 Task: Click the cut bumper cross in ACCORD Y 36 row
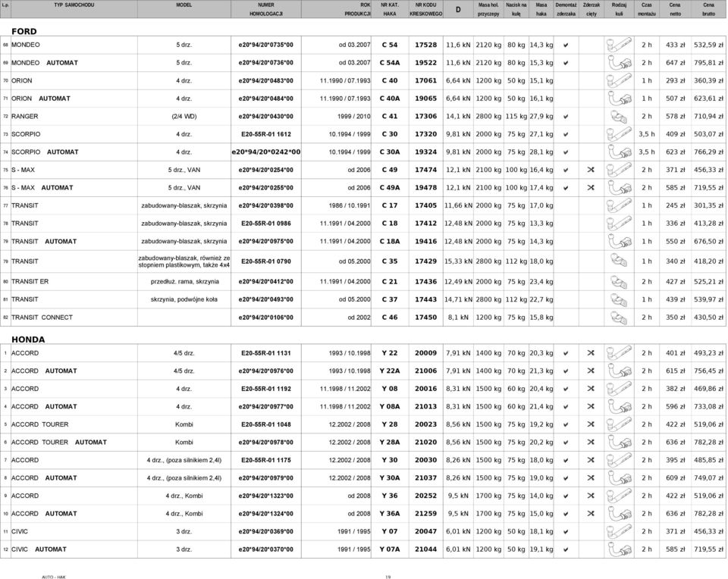point(591,496)
